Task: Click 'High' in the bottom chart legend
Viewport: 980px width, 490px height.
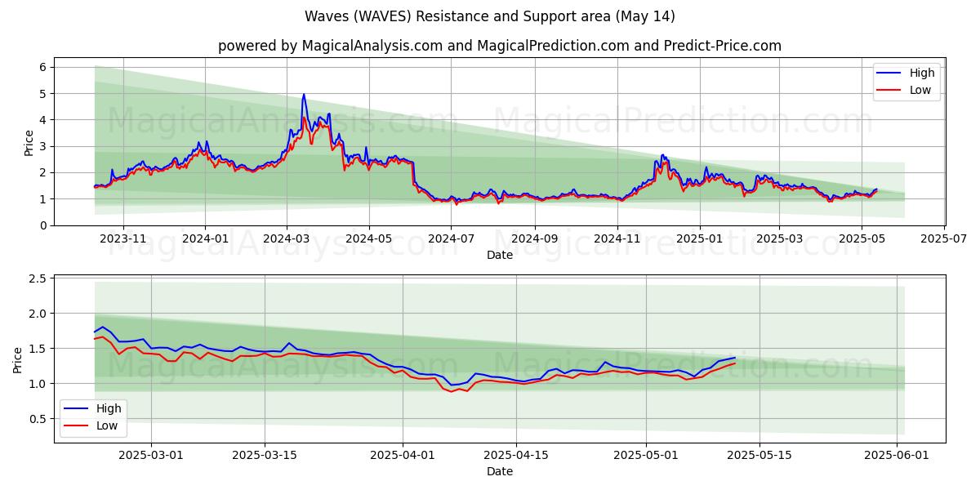Action: [x=109, y=408]
